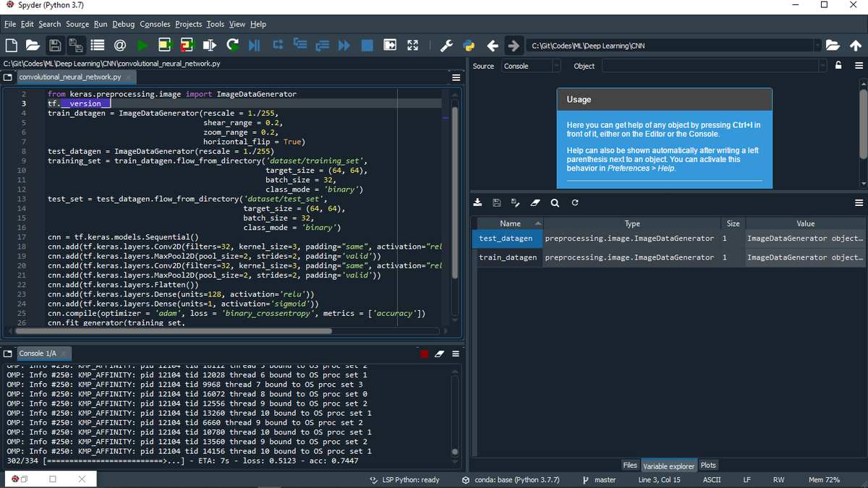868x488 pixels.
Task: Open the Variable explorer options menu
Action: tap(859, 202)
